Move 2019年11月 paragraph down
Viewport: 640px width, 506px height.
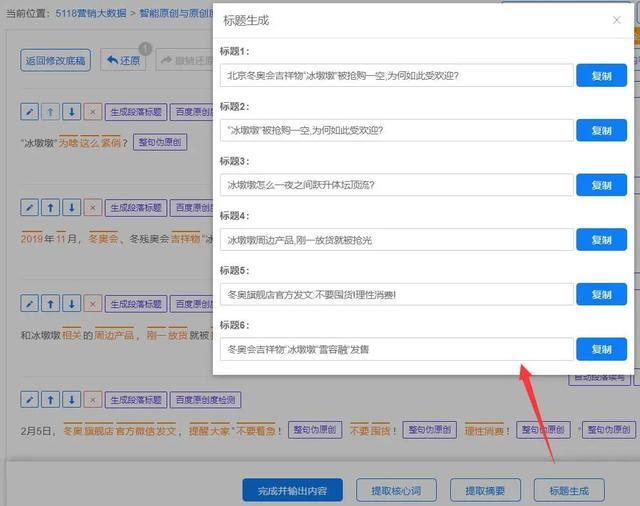(x=72, y=208)
